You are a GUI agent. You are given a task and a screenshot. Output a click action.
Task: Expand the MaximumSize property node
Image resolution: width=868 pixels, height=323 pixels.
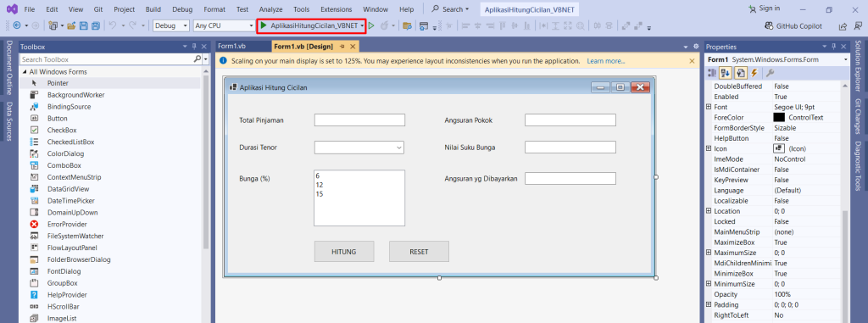click(709, 253)
